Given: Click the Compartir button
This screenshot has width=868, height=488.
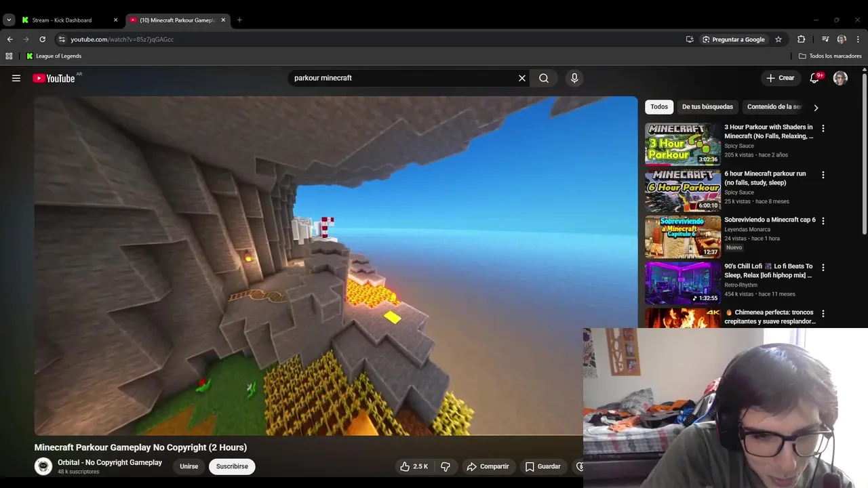Looking at the screenshot, I should (488, 466).
